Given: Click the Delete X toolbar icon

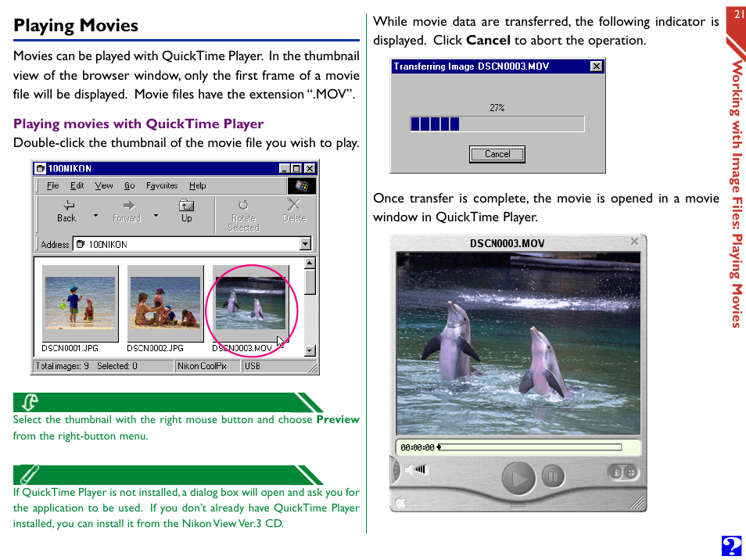Looking at the screenshot, I should (294, 205).
